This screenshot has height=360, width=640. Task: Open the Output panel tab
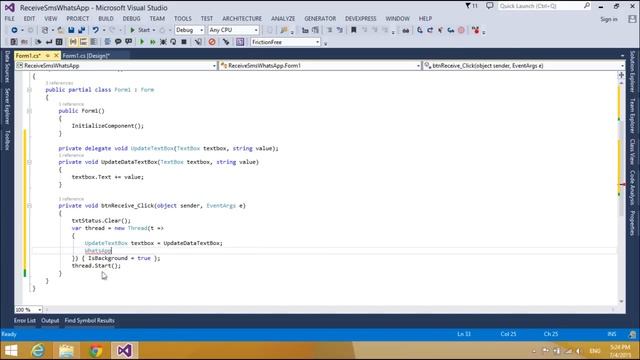coord(50,321)
